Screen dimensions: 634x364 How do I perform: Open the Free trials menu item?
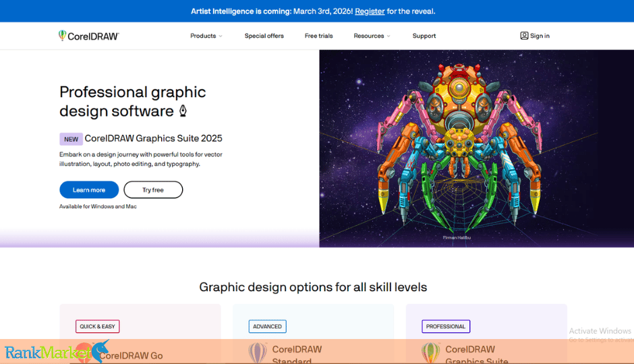[318, 36]
